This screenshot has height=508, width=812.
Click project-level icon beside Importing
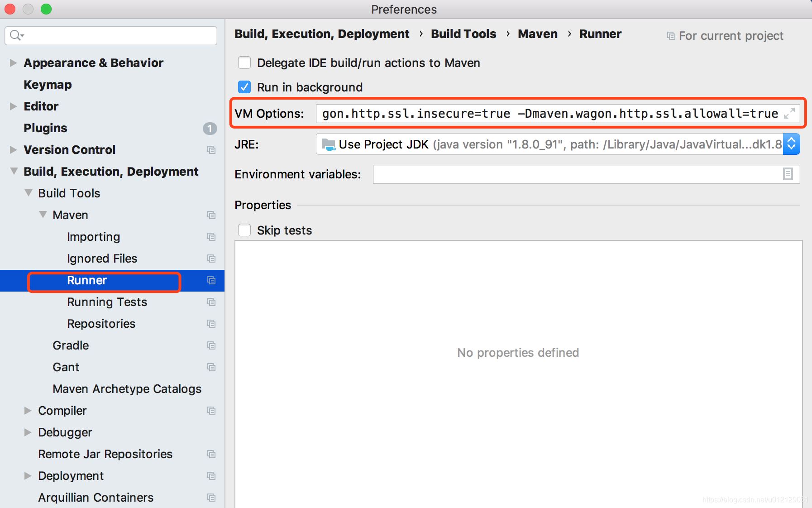[211, 237]
